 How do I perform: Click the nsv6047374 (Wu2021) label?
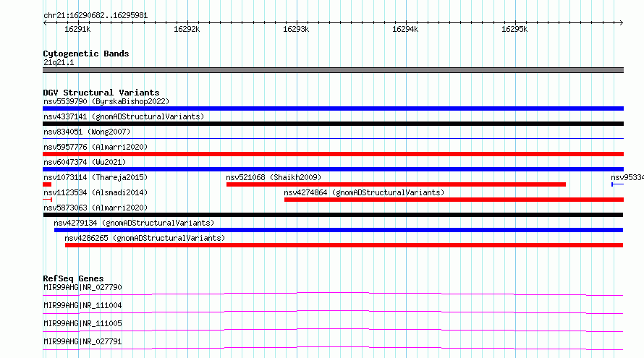(x=85, y=162)
